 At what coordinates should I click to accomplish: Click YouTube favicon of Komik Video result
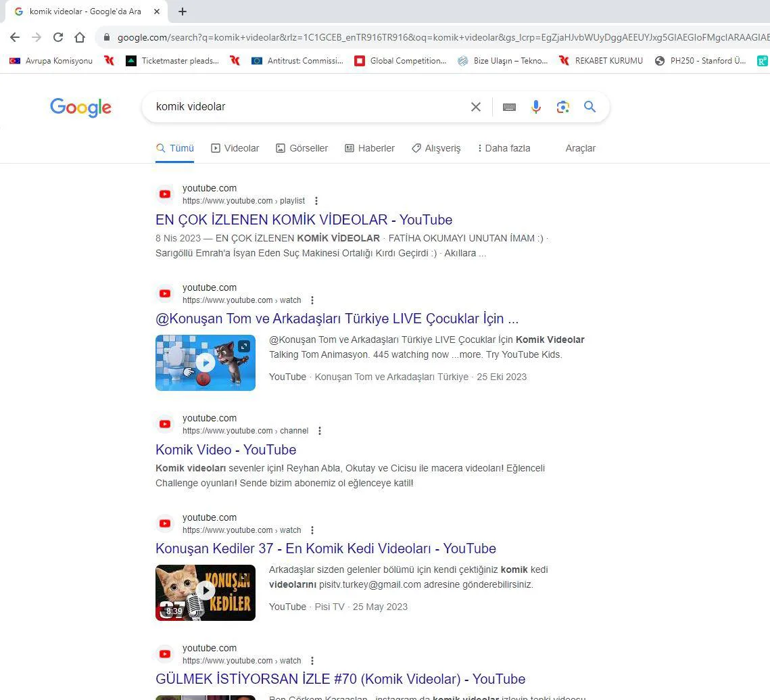click(x=165, y=424)
